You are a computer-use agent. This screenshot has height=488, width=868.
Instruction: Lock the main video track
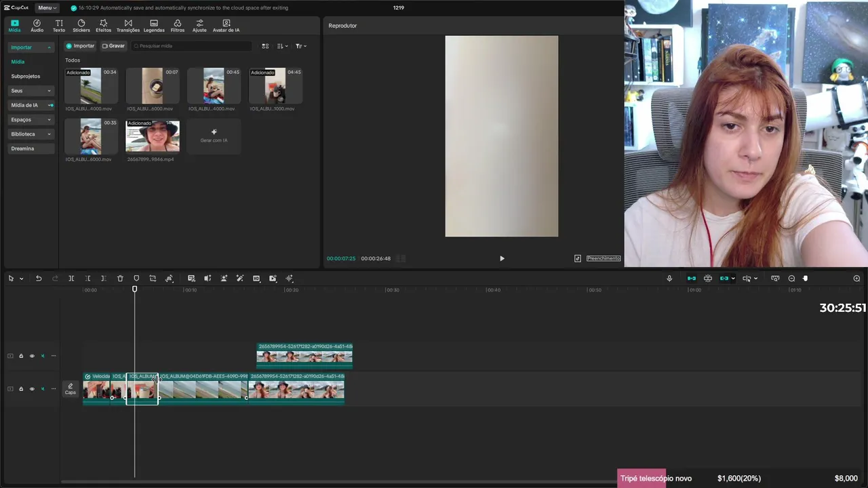21,389
